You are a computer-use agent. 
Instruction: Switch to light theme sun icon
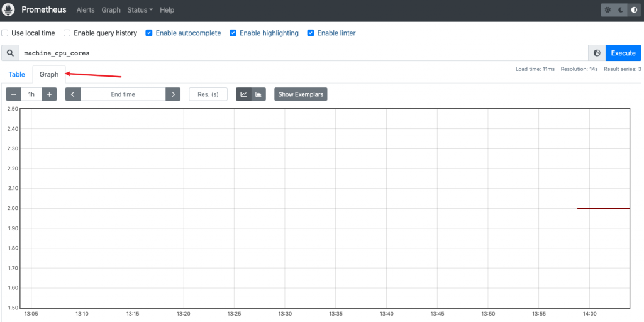(x=608, y=10)
